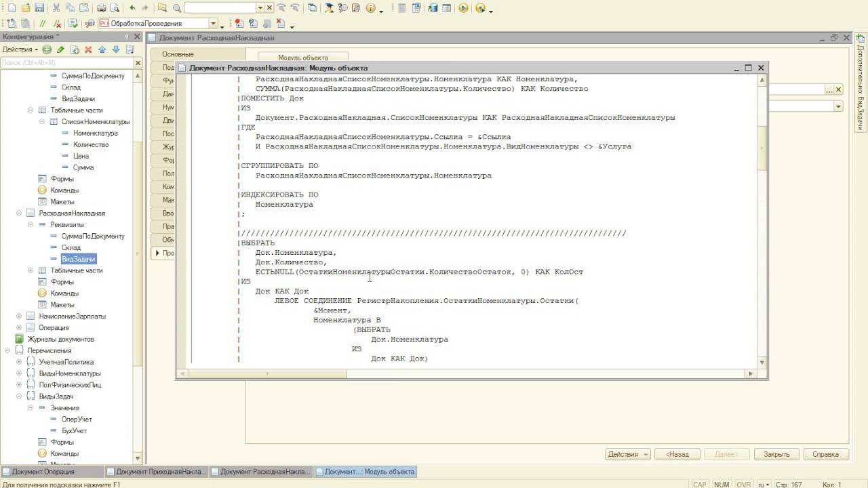Expand the НачислениеЗарплаты tree node
Screen dimensions: 868x488
point(19,316)
